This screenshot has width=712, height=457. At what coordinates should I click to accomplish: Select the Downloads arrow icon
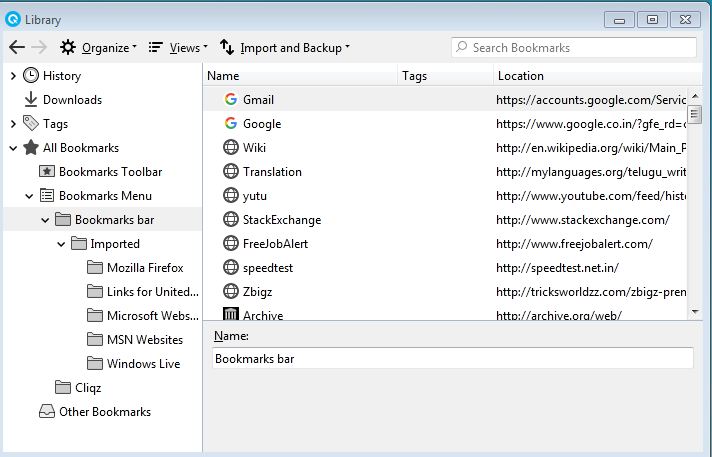coord(31,99)
